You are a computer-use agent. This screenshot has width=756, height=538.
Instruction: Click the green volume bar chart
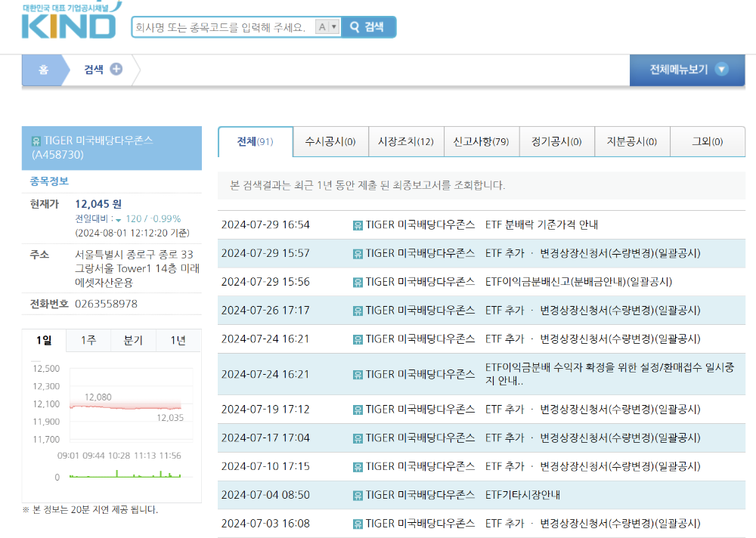click(x=125, y=474)
